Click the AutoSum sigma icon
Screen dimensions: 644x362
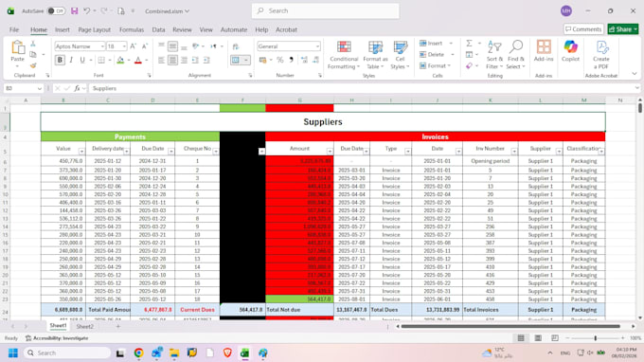469,44
